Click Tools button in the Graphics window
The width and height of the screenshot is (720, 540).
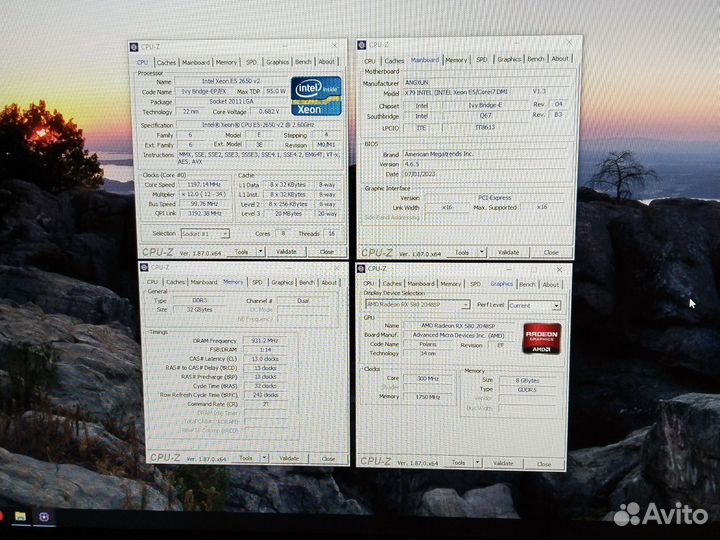(458, 462)
